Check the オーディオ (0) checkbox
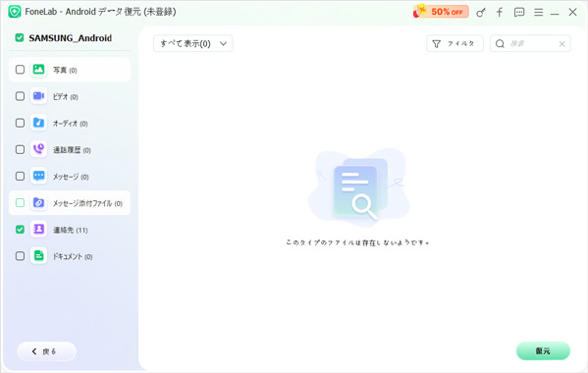 tap(20, 123)
